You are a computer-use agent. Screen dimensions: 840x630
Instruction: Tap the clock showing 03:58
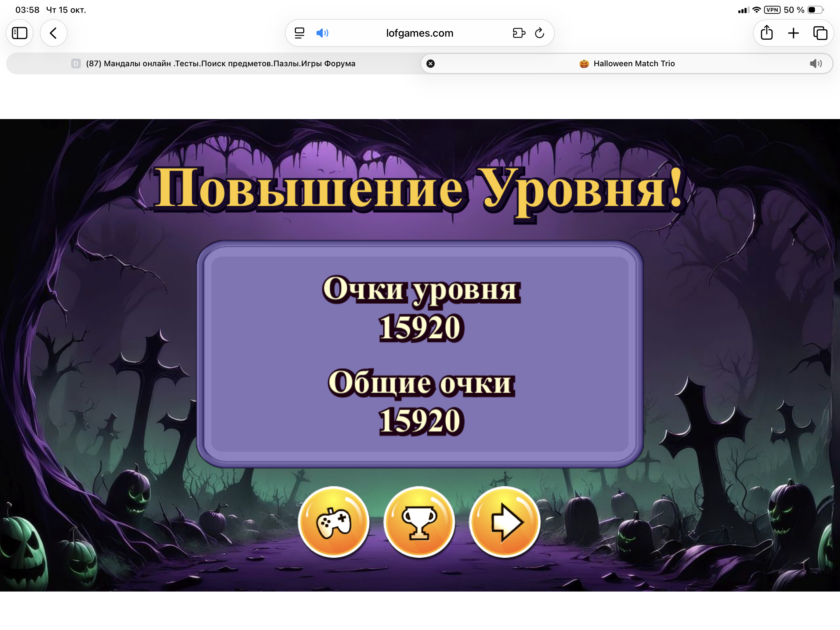pos(27,10)
